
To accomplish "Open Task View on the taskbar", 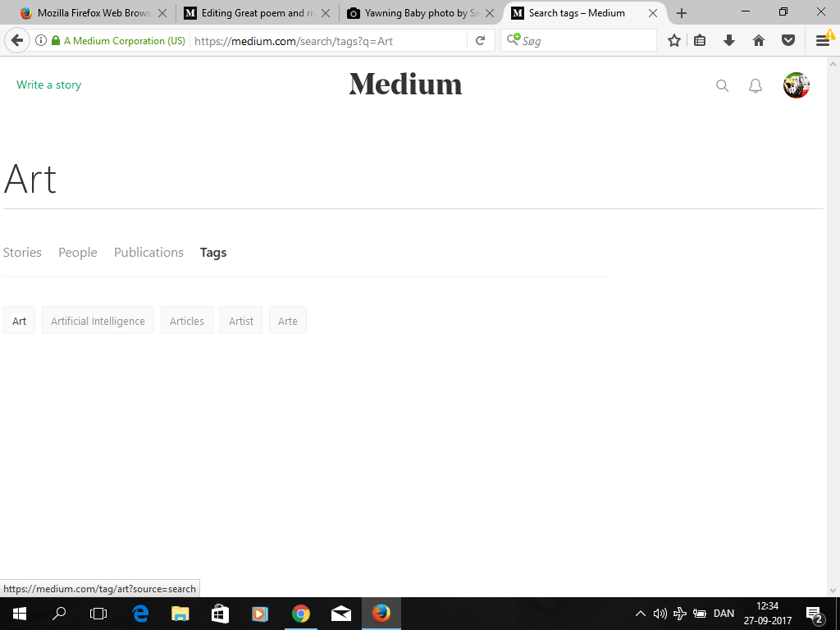I will click(x=98, y=614).
